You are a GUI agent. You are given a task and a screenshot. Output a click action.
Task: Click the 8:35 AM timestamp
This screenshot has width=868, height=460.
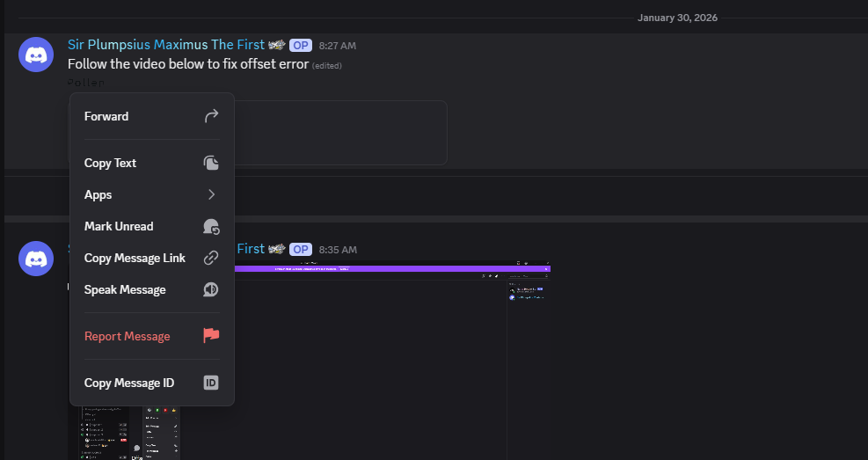point(338,250)
